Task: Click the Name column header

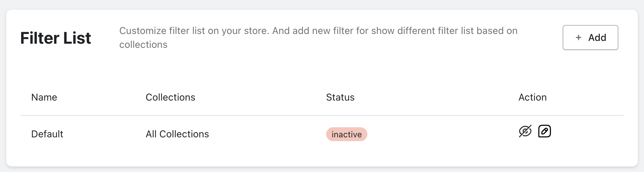Action: coord(44,97)
